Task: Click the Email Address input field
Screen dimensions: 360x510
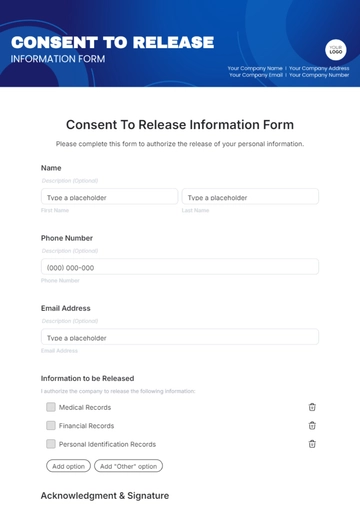Action: pos(180,337)
